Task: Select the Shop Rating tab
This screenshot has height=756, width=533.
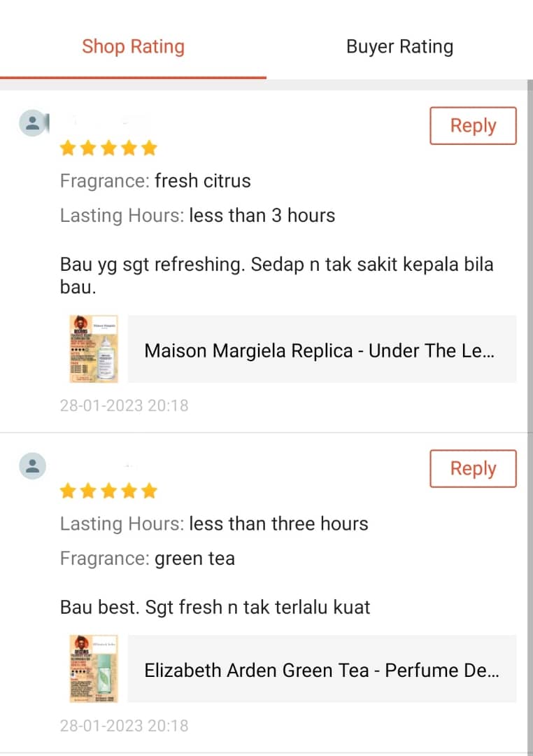Action: pyautogui.click(x=133, y=47)
